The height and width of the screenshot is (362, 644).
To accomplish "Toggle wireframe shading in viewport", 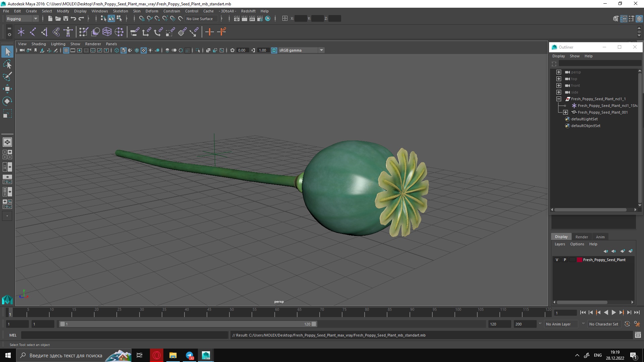I will click(117, 51).
